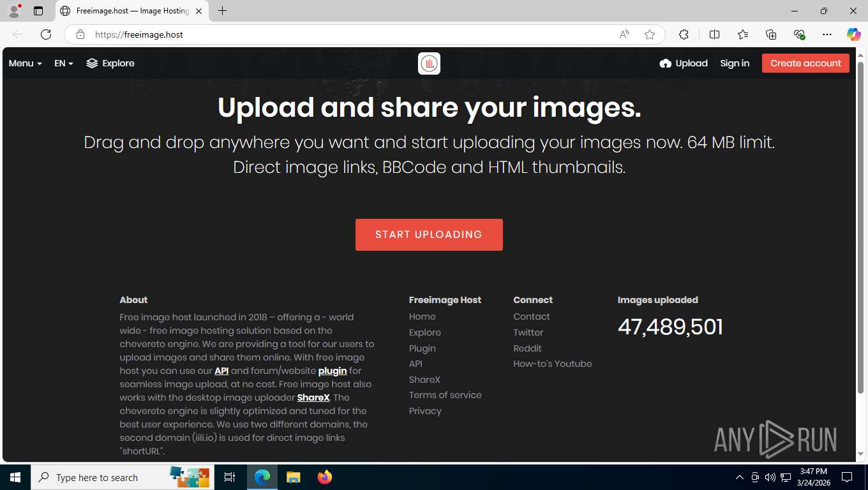This screenshot has height=490, width=868.
Task: Open tab actions menu icon
Action: (x=38, y=11)
